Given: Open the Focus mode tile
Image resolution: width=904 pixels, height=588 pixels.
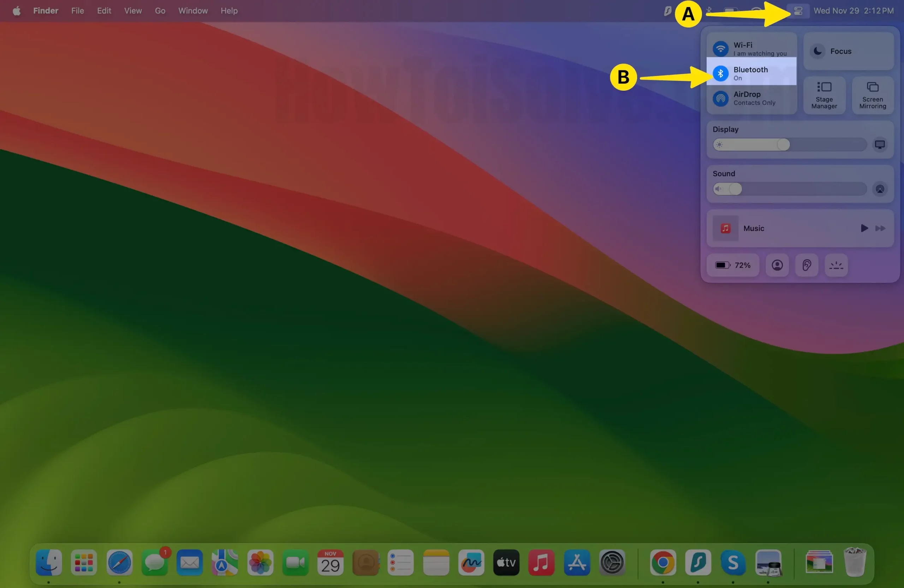Looking at the screenshot, I should [848, 51].
